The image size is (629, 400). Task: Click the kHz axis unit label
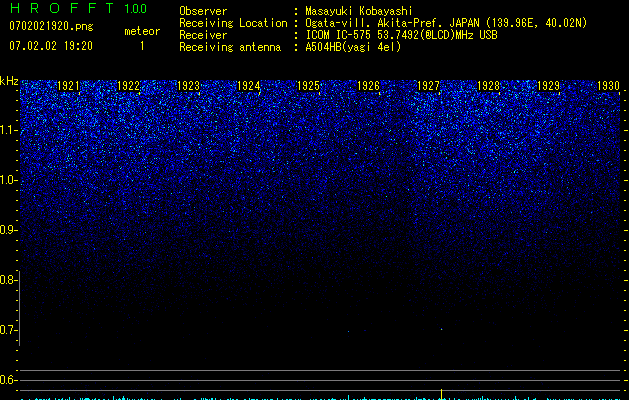[9, 81]
